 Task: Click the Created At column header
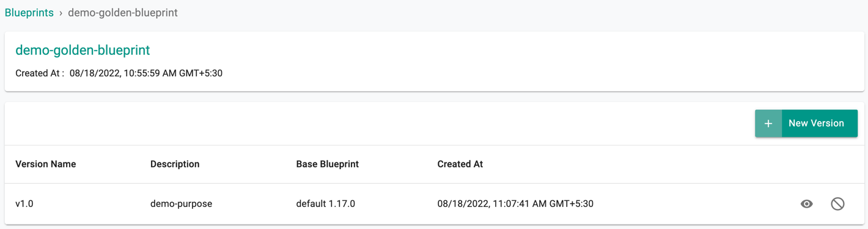[460, 164]
